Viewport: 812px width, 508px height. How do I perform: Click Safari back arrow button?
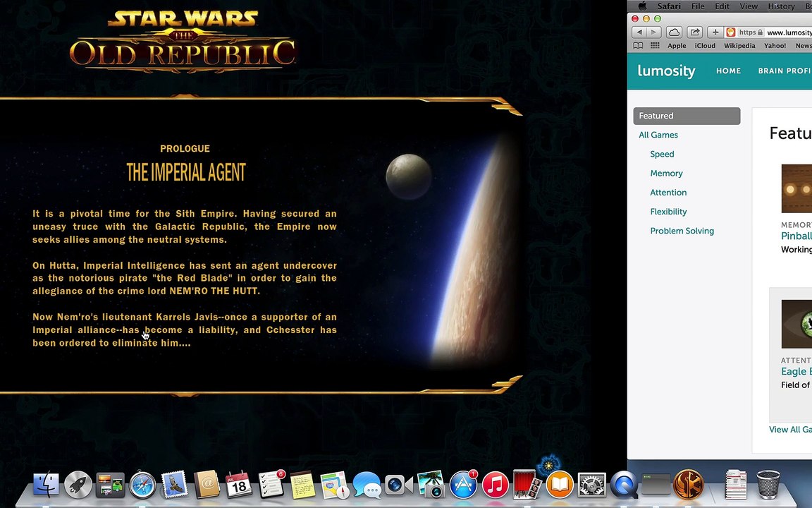[639, 32]
